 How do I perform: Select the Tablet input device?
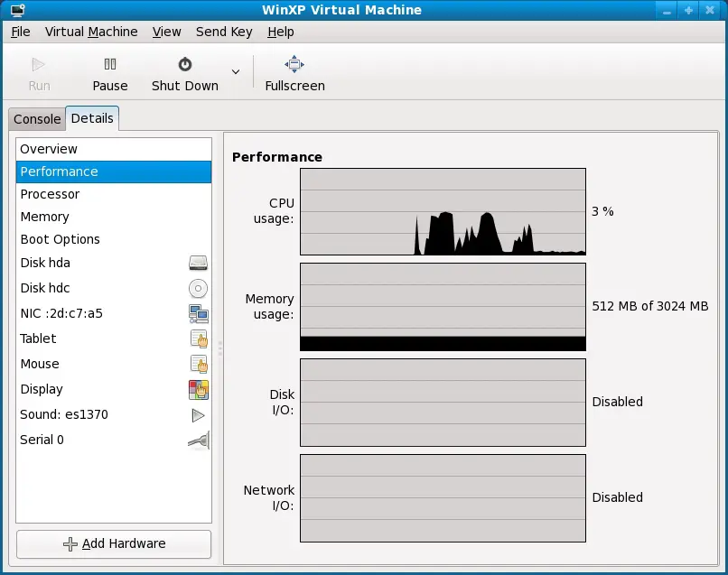[114, 339]
